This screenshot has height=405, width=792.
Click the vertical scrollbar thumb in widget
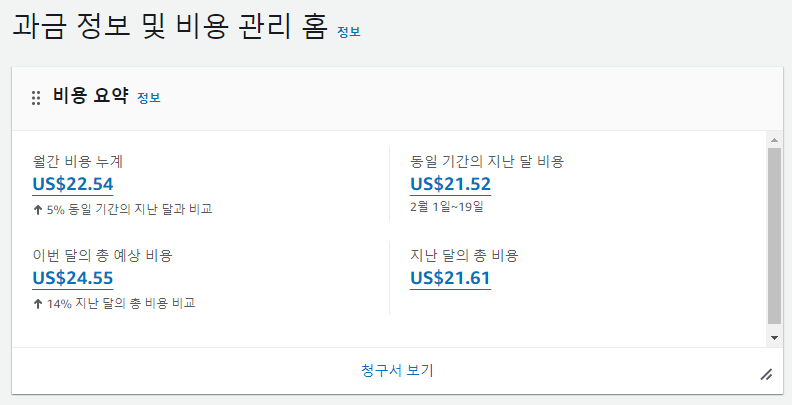(774, 236)
